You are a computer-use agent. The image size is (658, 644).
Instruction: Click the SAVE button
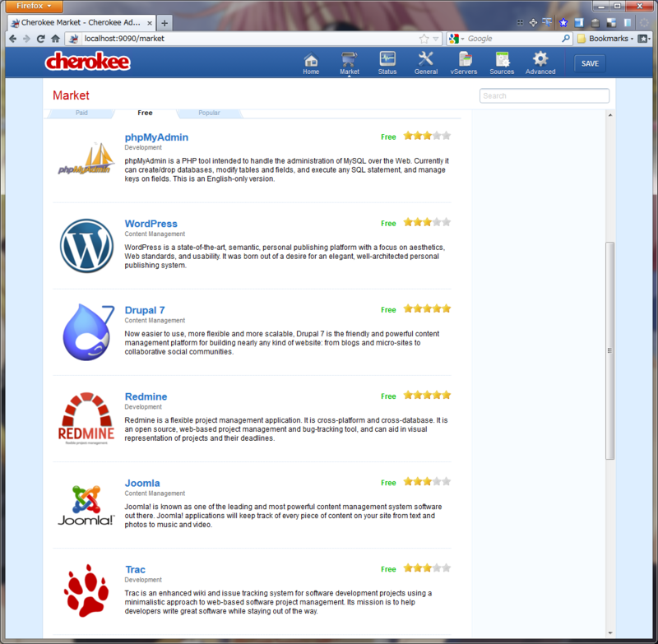pyautogui.click(x=590, y=64)
